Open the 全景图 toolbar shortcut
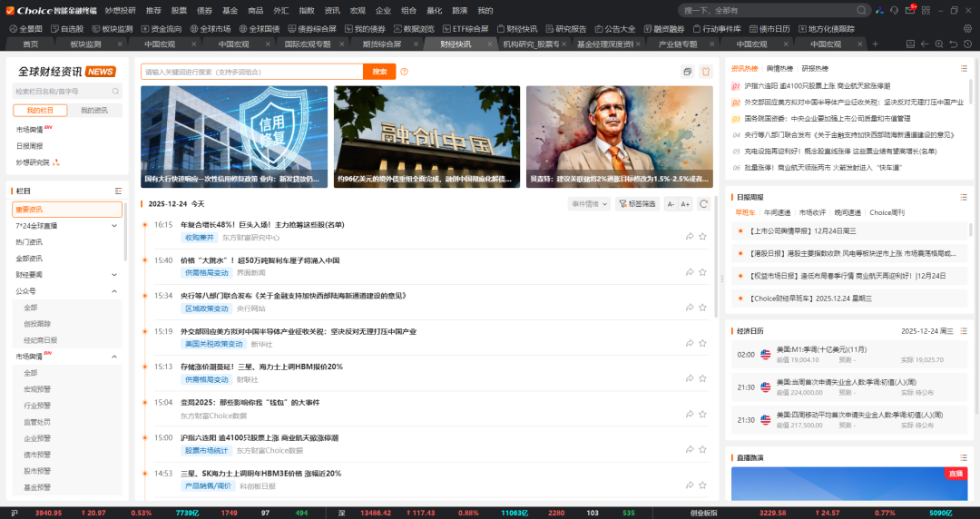The height and width of the screenshot is (519, 980). click(x=25, y=29)
